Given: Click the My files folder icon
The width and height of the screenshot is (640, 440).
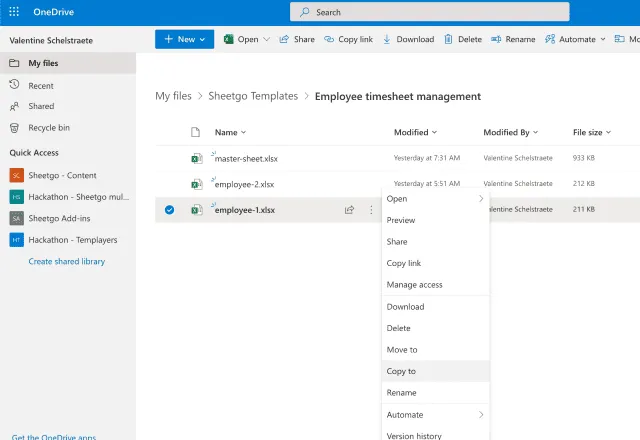Looking at the screenshot, I should pos(14,63).
